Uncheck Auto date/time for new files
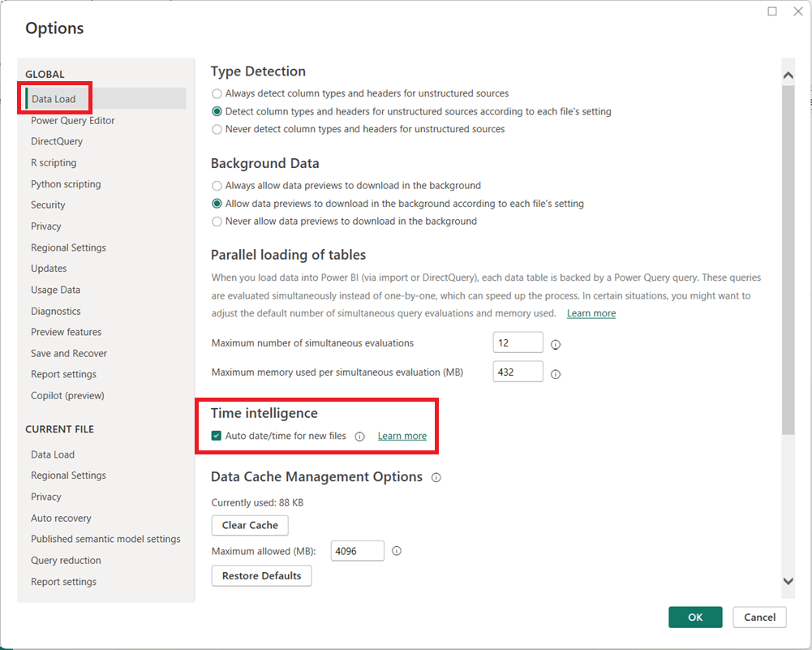The width and height of the screenshot is (812, 650). [x=217, y=436]
